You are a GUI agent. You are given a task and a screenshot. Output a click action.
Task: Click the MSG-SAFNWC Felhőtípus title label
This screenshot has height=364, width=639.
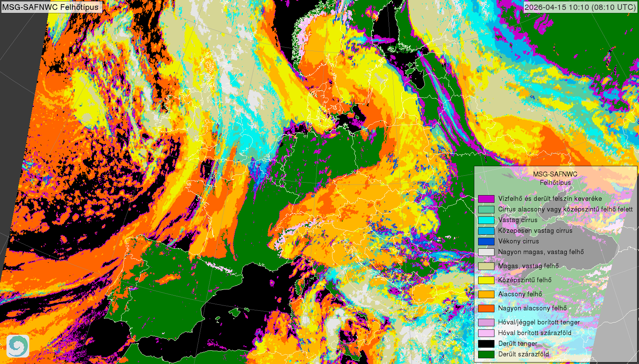click(50, 7)
